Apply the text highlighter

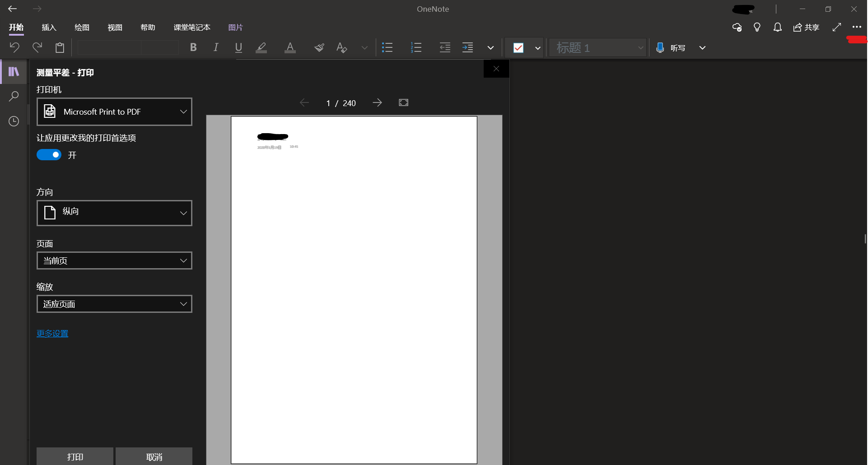tap(261, 47)
